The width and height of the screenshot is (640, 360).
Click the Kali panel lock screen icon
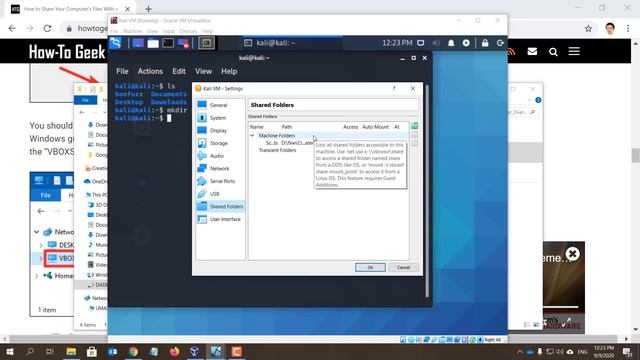pos(485,43)
